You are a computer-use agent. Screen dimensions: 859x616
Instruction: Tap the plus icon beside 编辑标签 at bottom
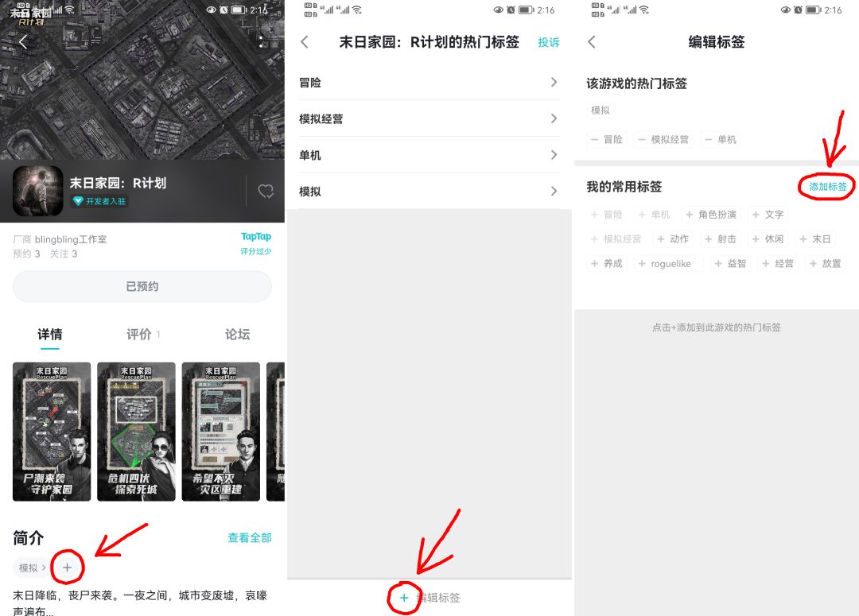coord(404,598)
